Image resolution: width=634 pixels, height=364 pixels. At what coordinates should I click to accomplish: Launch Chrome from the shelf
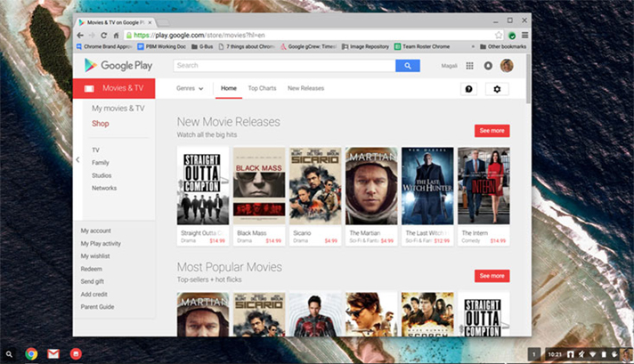click(x=31, y=354)
